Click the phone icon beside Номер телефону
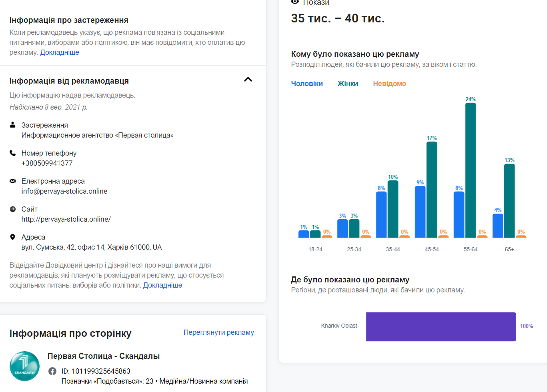 pyautogui.click(x=13, y=153)
